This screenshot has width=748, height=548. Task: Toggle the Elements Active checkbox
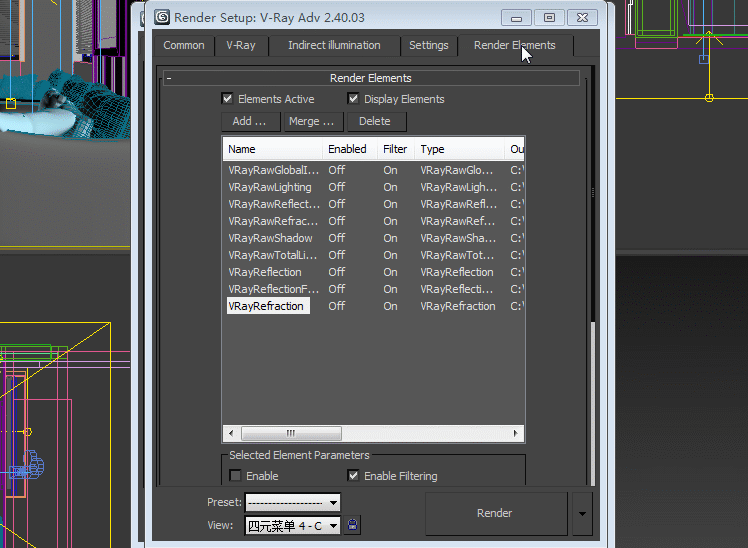(x=228, y=99)
